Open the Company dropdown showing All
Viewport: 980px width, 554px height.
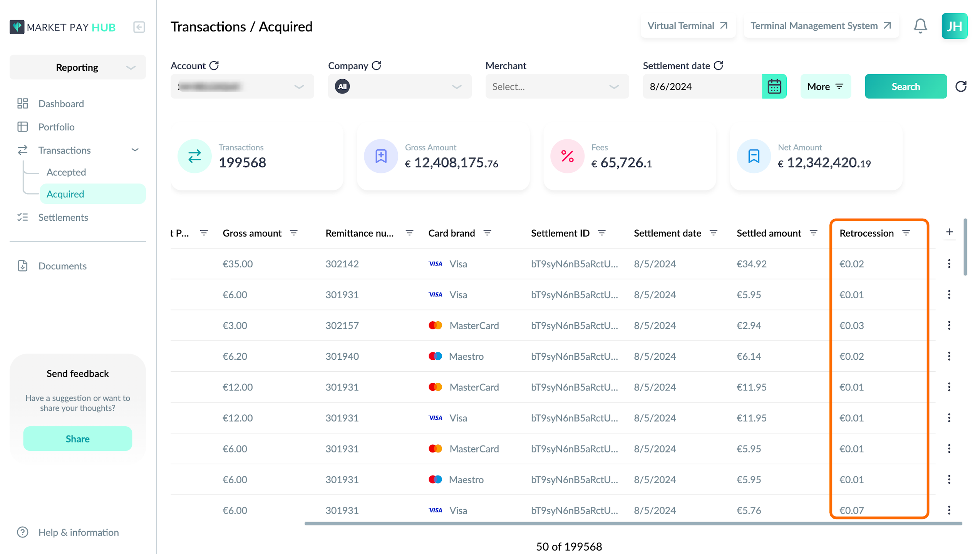pos(399,86)
